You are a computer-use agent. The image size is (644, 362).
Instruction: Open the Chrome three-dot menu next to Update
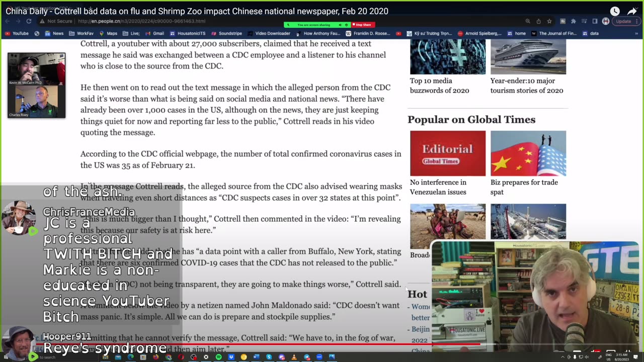pos(636,21)
